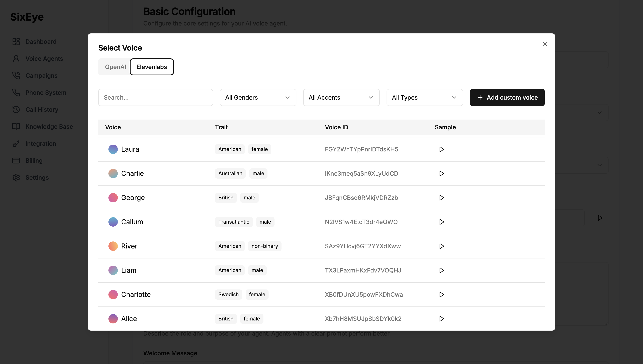The height and width of the screenshot is (364, 643).
Task: Play Laura's voice sample
Action: pyautogui.click(x=441, y=149)
